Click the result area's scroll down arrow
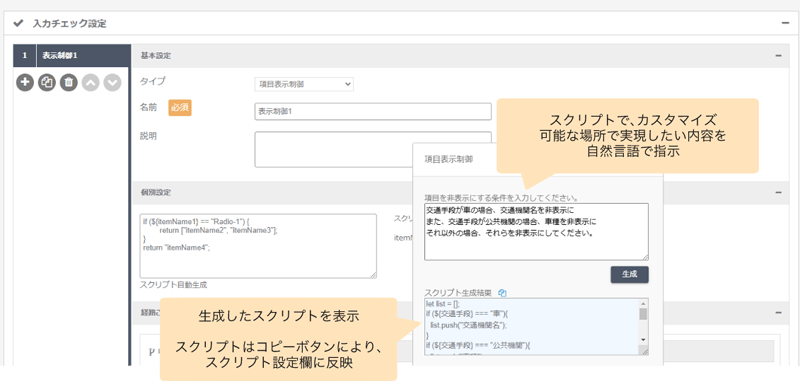This screenshot has width=800, height=381. point(643,339)
